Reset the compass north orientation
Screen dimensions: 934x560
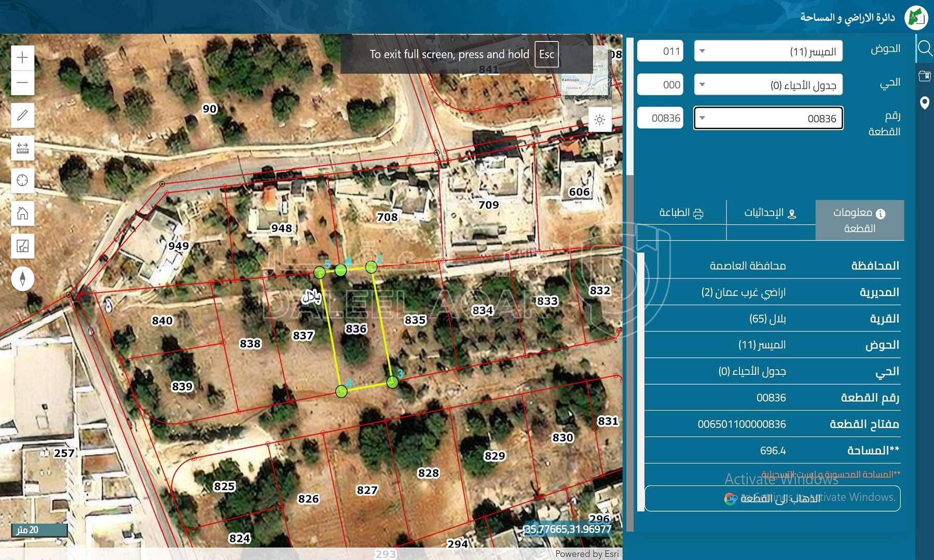point(22,278)
